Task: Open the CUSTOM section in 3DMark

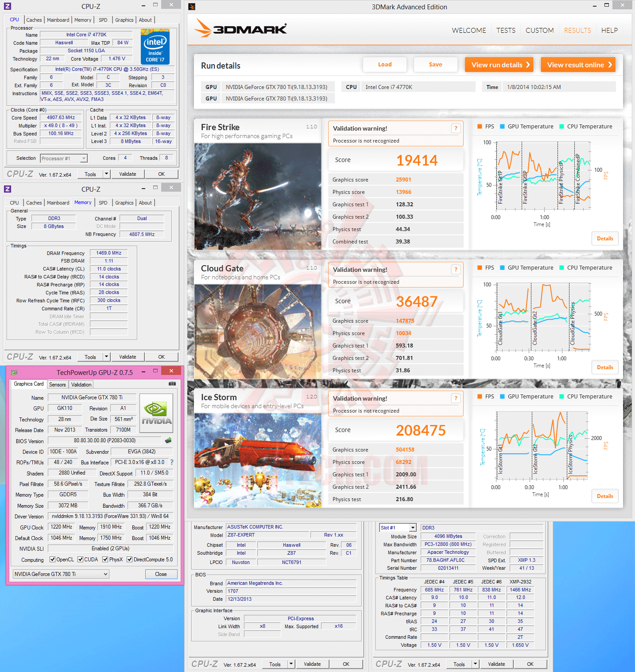Action: click(x=540, y=31)
